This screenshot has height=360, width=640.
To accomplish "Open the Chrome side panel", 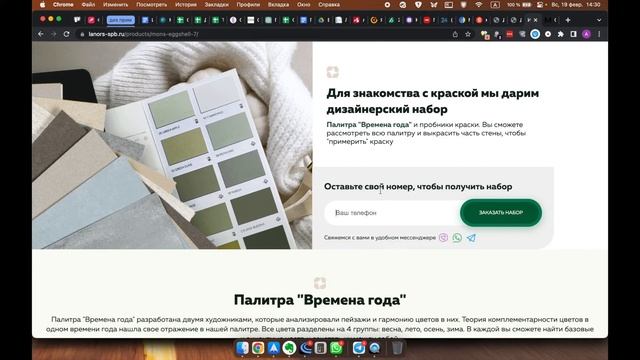I will 573,34.
